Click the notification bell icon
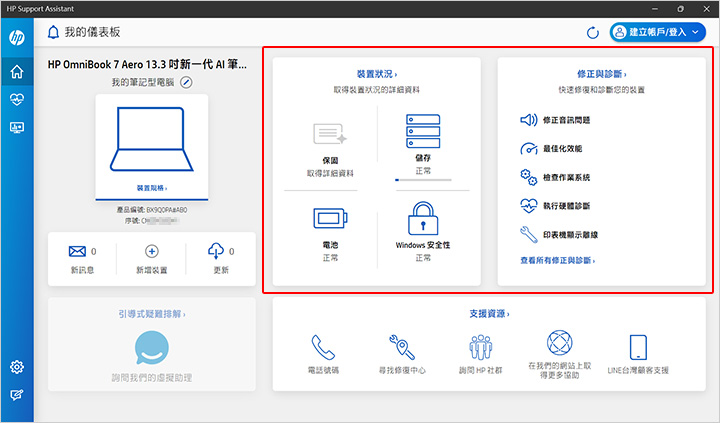The width and height of the screenshot is (720, 423). coord(53,32)
